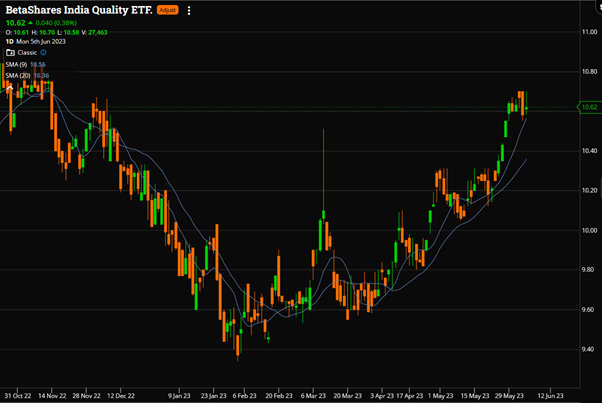Click the high value 10.70
This screenshot has height=403, width=602.
pos(47,33)
